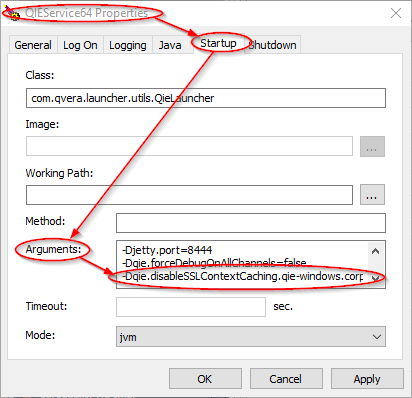Click the Class input field
This screenshot has height=398, width=412.
(x=206, y=98)
